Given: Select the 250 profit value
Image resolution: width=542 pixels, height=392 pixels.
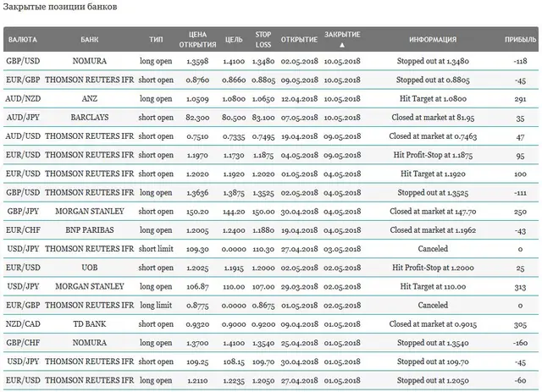Looking at the screenshot, I should [x=520, y=212].
